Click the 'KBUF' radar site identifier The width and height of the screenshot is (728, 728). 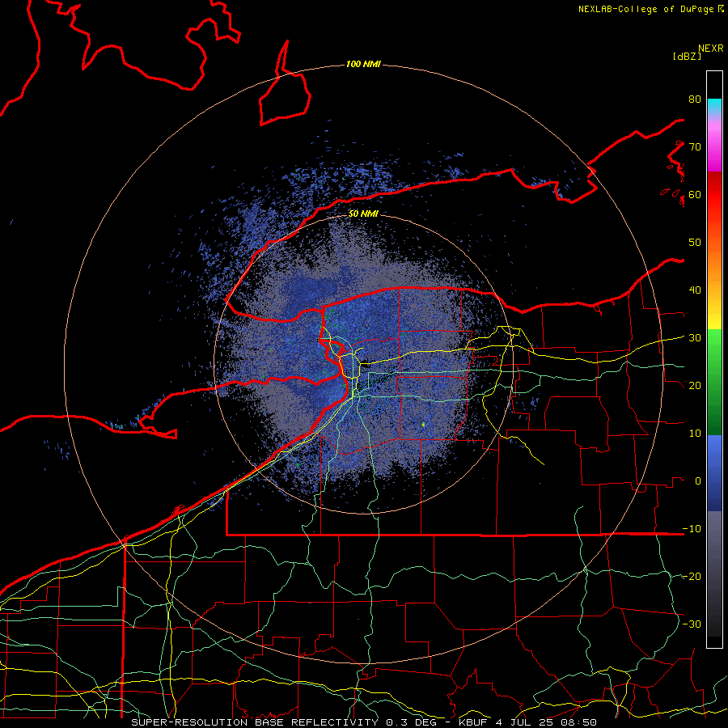pos(475,722)
